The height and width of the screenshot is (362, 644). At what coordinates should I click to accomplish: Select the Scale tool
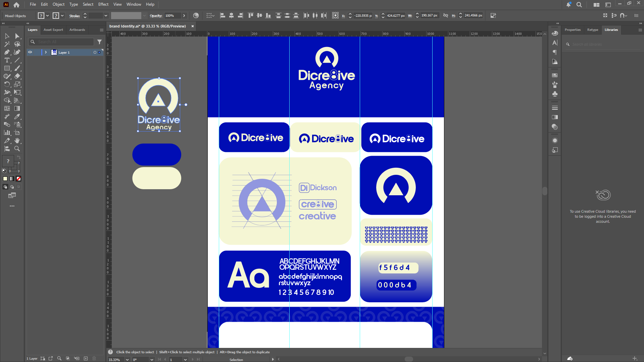17,84
